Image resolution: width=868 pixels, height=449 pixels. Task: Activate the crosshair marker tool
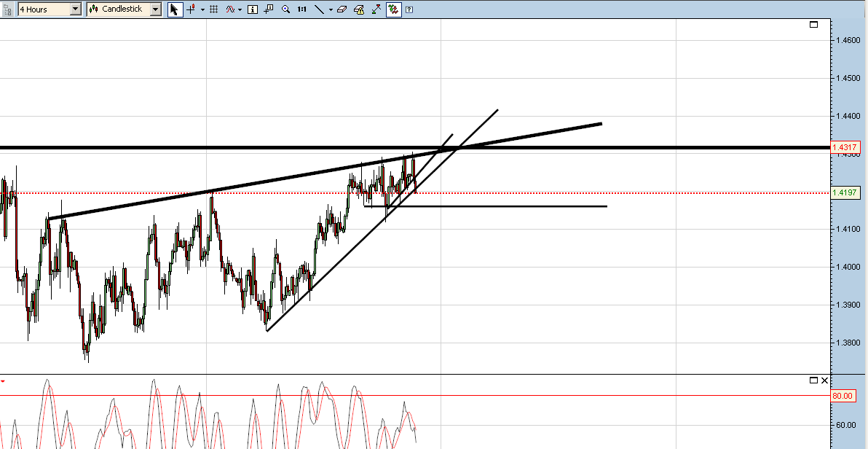tap(191, 9)
